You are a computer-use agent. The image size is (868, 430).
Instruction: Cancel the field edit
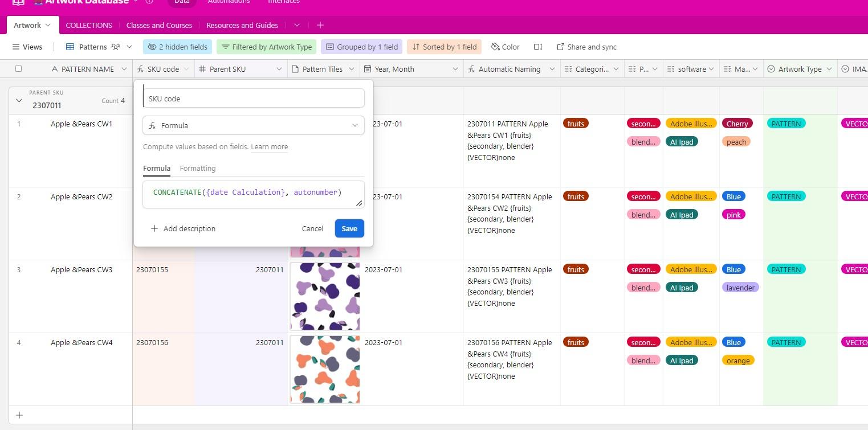(312, 228)
